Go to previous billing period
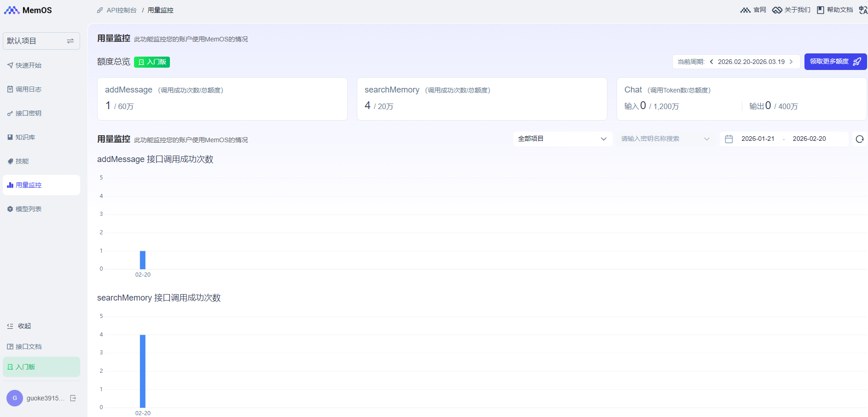 (x=711, y=62)
